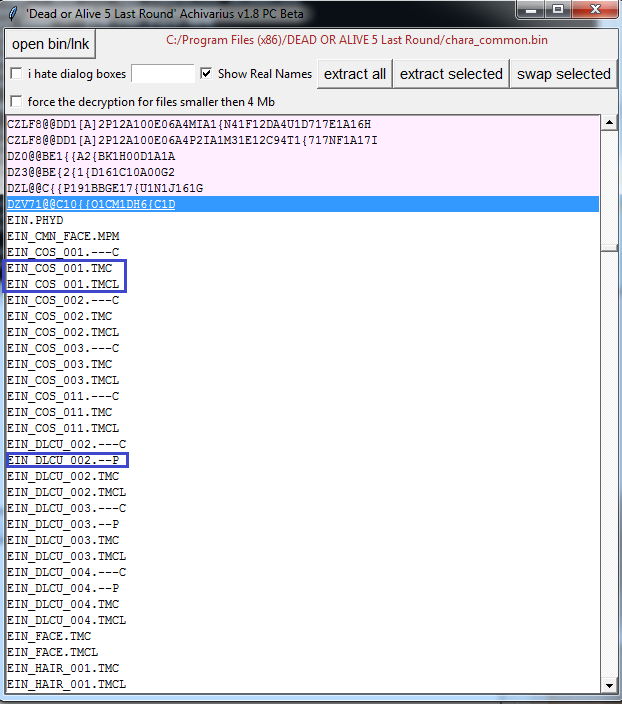Select EIN_COS_001.TMCL file
The height and width of the screenshot is (704, 622).
click(303, 284)
